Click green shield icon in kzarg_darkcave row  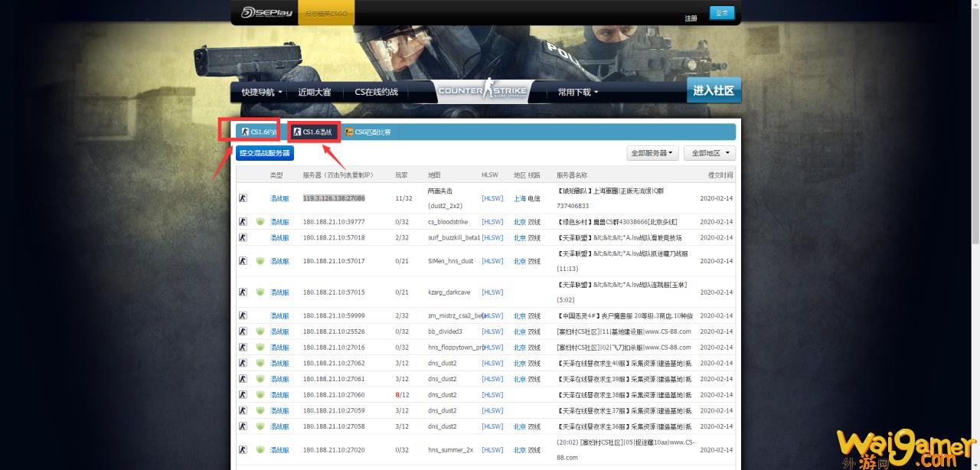click(260, 292)
